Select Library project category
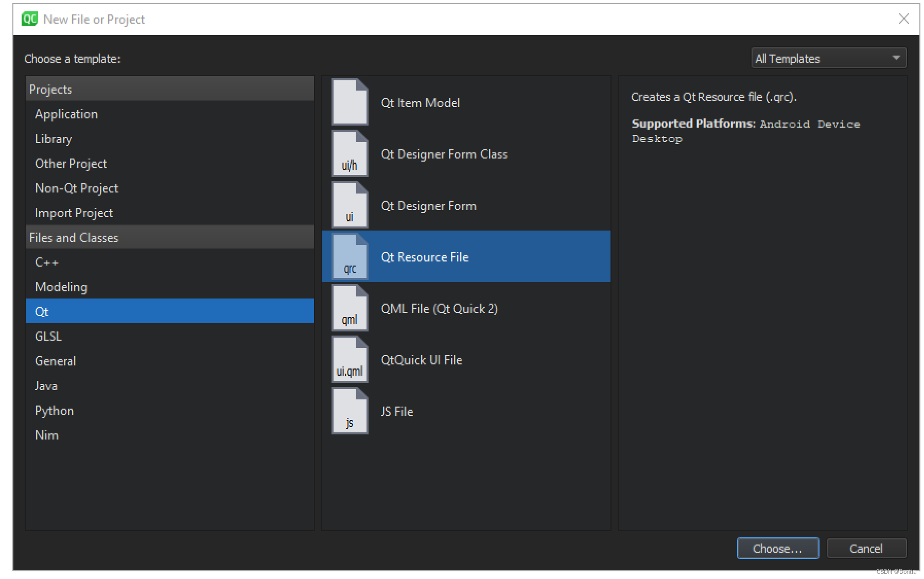 [169, 139]
